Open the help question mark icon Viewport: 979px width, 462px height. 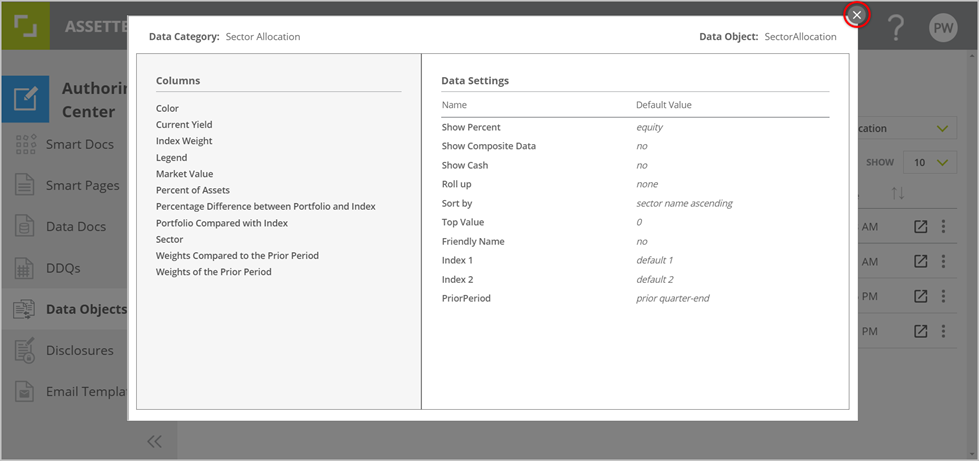[895, 28]
